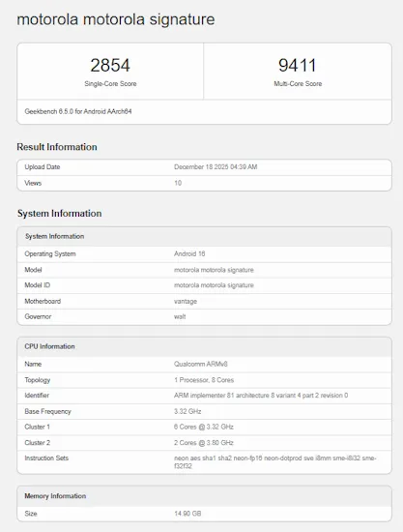
Task: Select the Model row's 'motorola motorola signature' value
Action: coord(214,270)
